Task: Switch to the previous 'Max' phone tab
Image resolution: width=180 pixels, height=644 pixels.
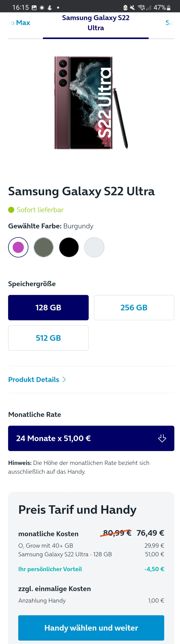Action: click(x=19, y=23)
